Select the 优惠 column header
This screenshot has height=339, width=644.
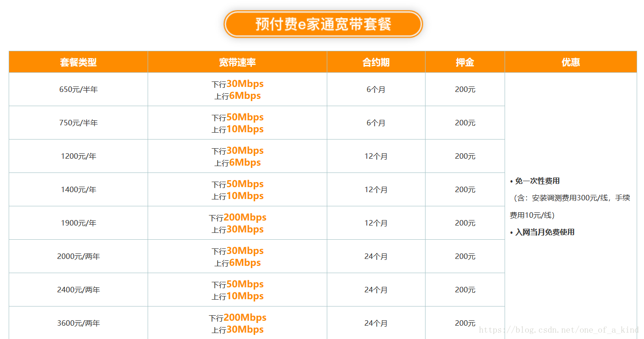click(571, 62)
